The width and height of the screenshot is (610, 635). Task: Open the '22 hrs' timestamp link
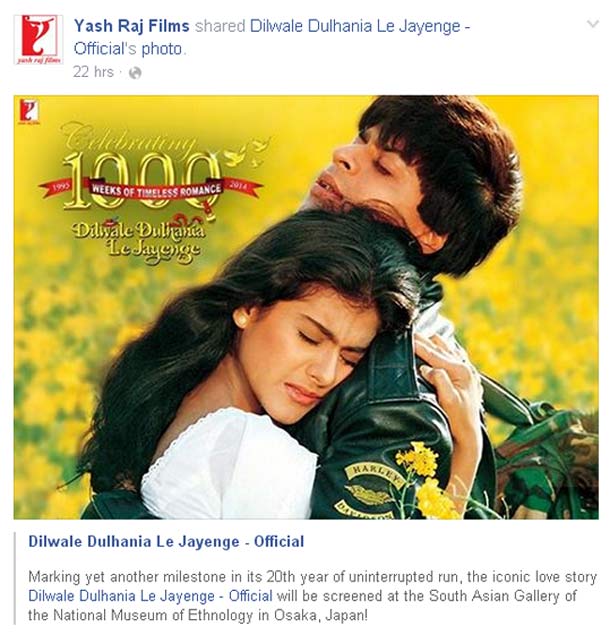tap(94, 72)
